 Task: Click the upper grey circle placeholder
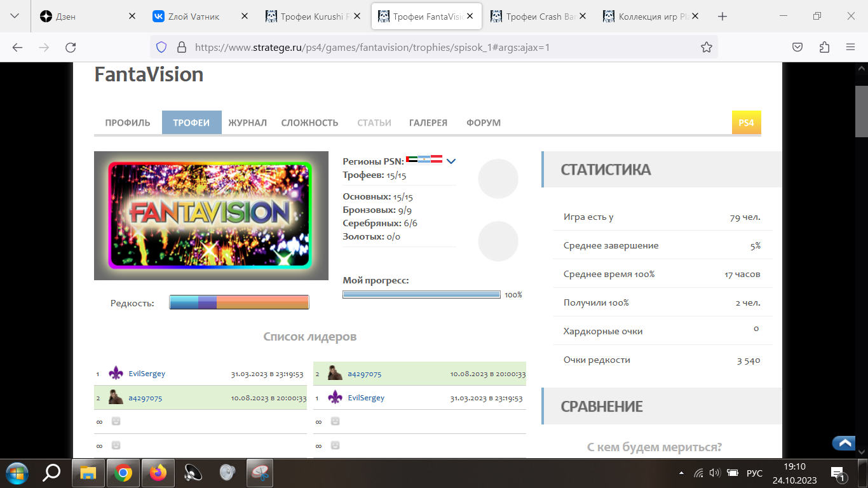tap(498, 179)
